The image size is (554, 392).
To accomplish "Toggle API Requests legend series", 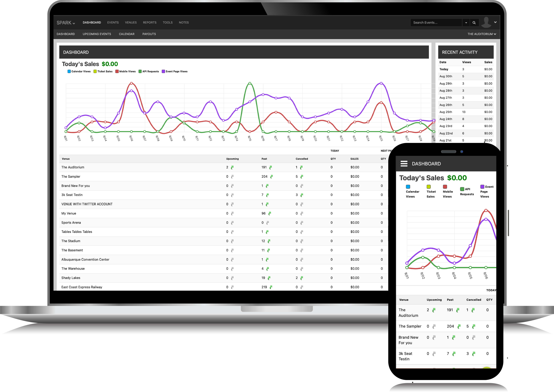I will click(x=149, y=71).
